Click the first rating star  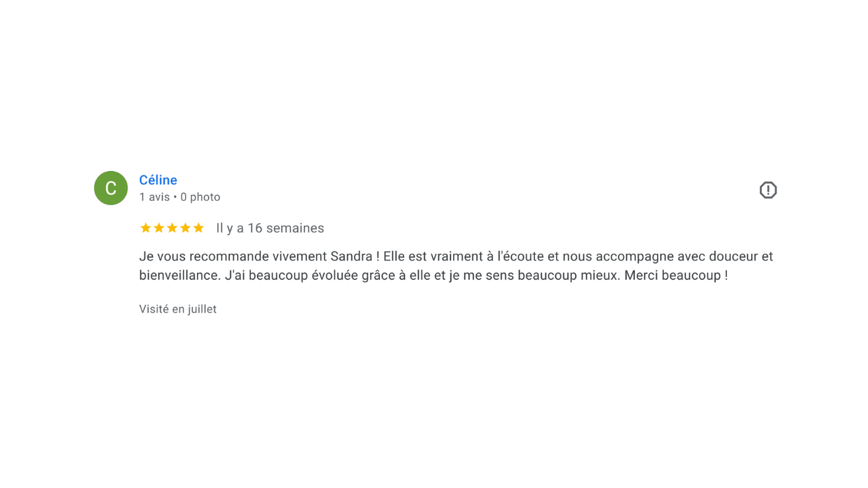point(146,228)
